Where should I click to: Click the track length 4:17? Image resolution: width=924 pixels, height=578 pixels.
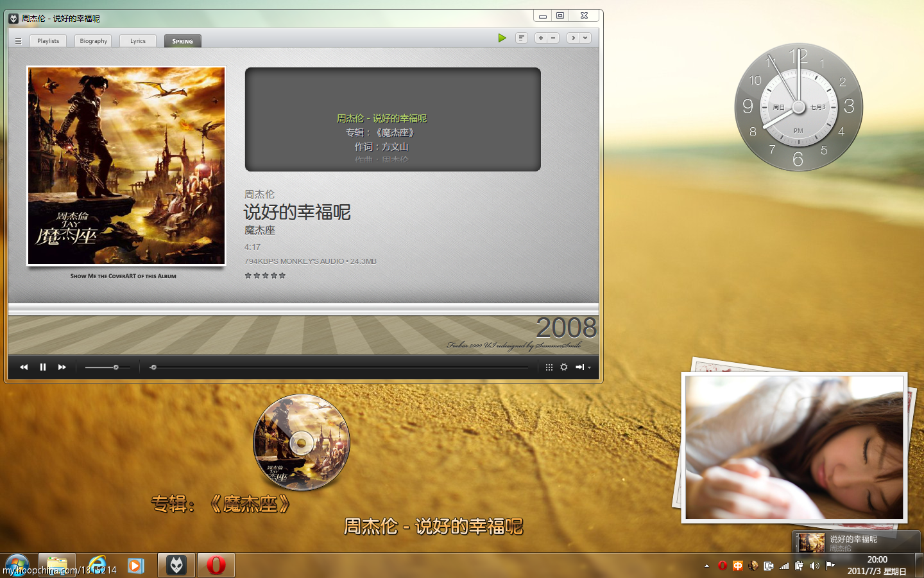(x=252, y=247)
